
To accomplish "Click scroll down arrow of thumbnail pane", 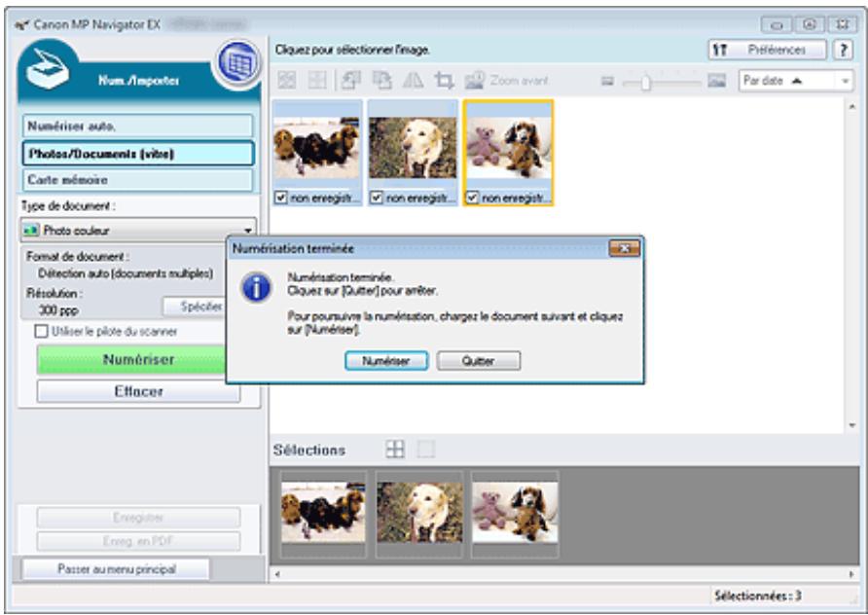I will click(x=851, y=425).
